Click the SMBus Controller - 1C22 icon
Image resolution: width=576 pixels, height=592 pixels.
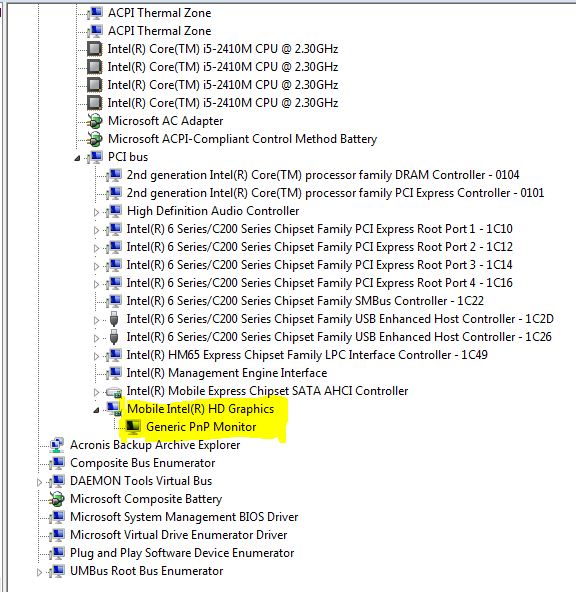(x=114, y=301)
